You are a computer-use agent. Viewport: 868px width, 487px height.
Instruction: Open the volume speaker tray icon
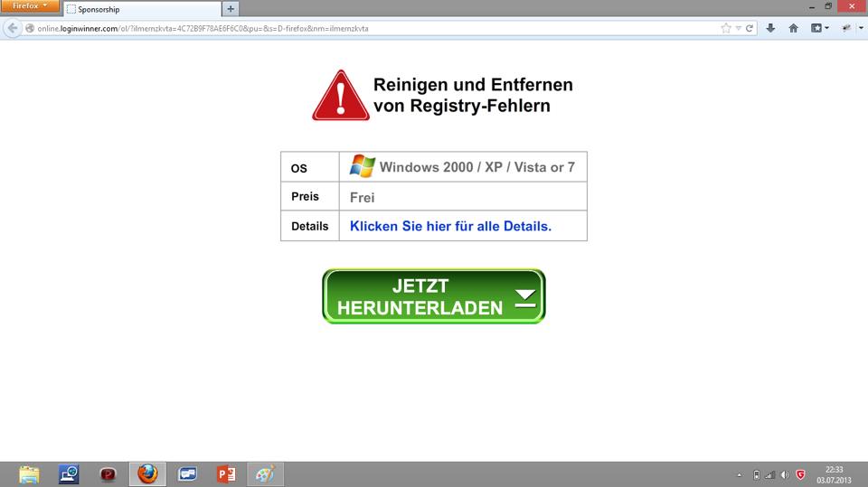coord(785,474)
